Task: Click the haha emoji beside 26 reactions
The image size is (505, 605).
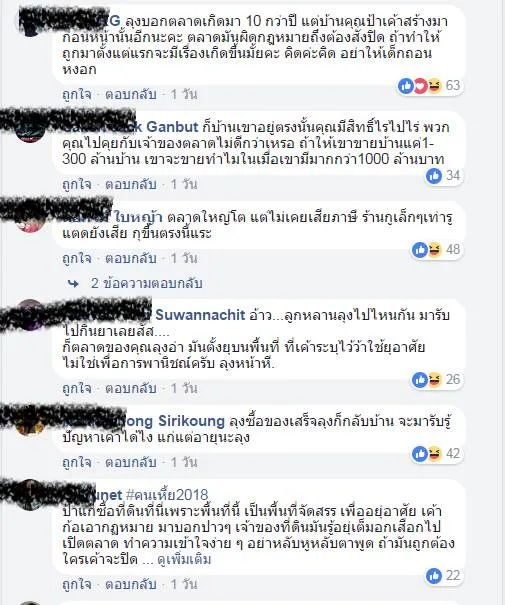Action: pyautogui.click(x=434, y=380)
